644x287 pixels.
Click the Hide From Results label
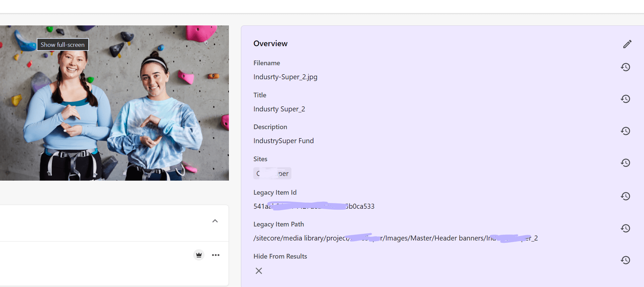[280, 256]
